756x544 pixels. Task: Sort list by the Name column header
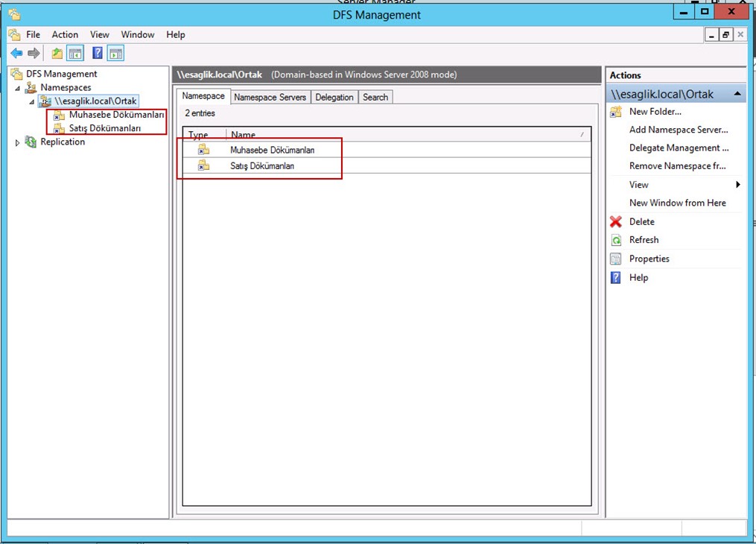(x=409, y=135)
